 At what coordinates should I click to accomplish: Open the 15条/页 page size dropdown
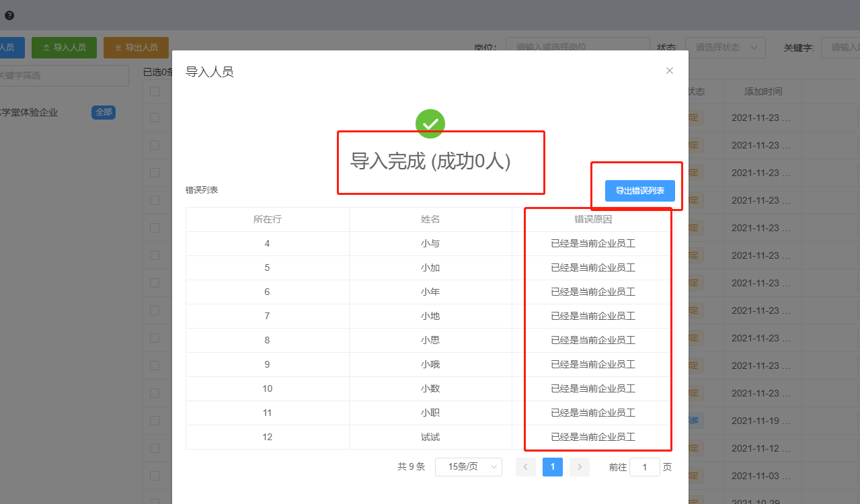[x=469, y=467]
